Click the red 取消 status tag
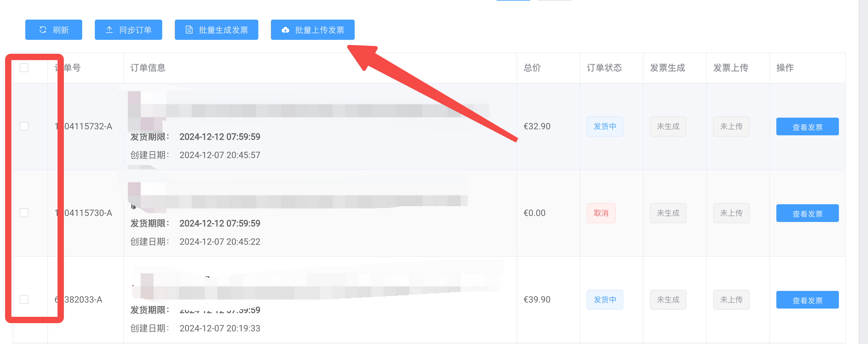 tap(601, 213)
